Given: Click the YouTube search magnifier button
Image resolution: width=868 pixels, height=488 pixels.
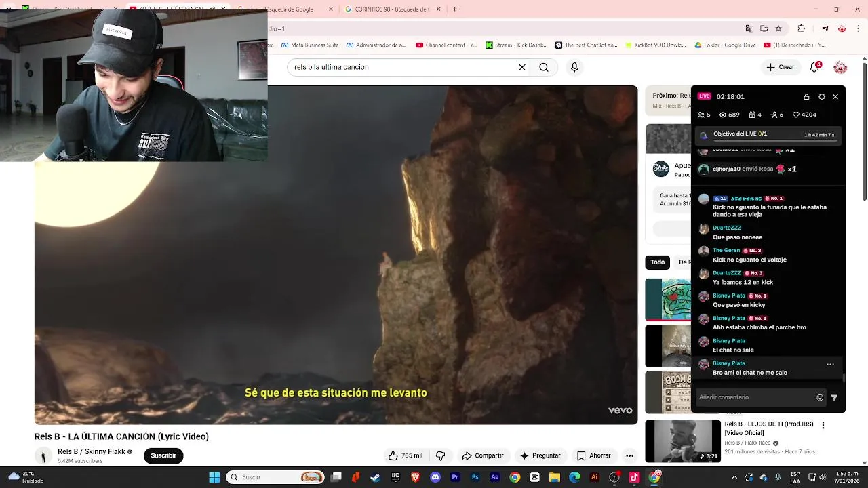Looking at the screenshot, I should pos(544,67).
